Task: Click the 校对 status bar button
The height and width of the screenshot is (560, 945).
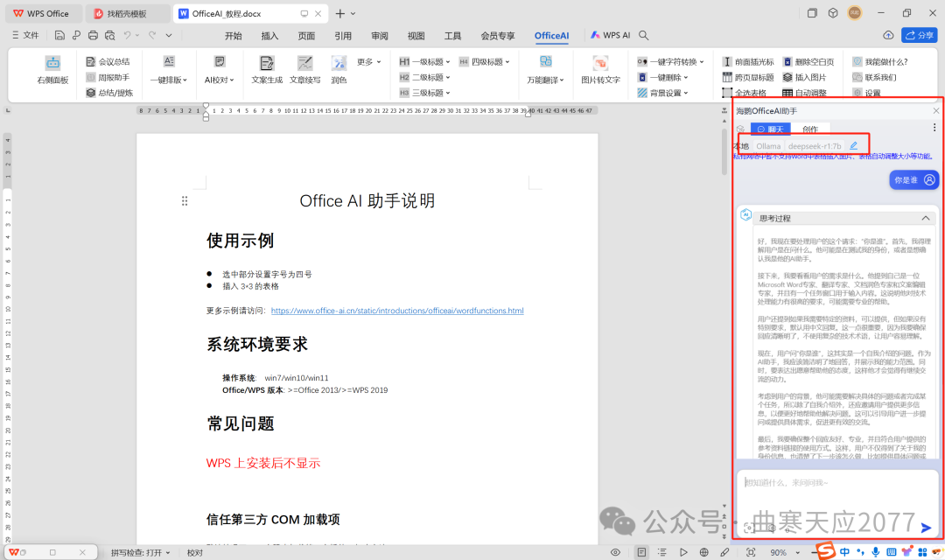Action: coord(194,552)
